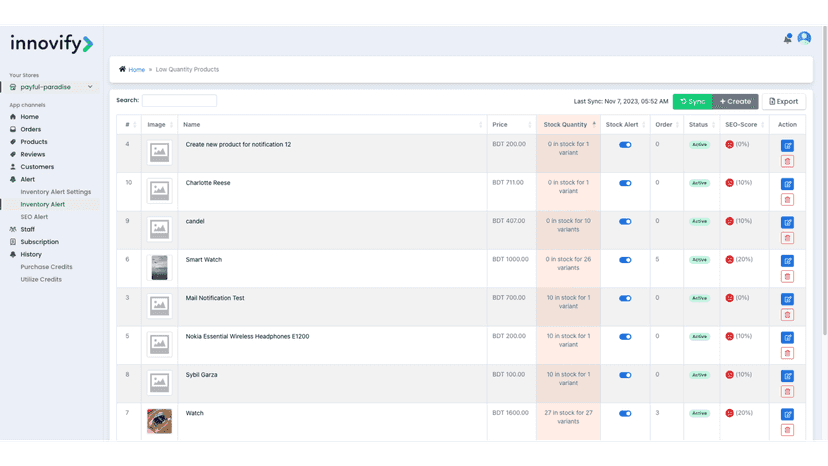This screenshot has width=828, height=466.
Task: Click the home icon in breadcrumb
Action: 123,69
